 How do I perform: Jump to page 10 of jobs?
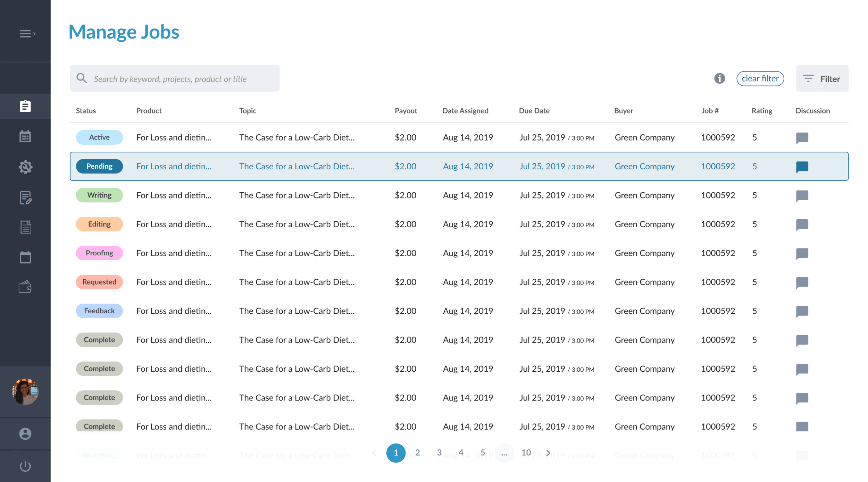coord(526,453)
